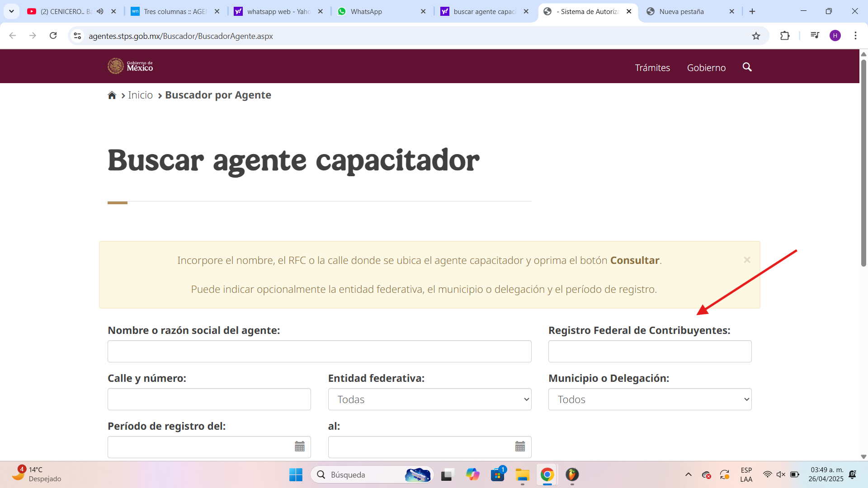Mute the CENICERO YouTube tab audio
The width and height of the screenshot is (868, 488).
(x=100, y=11)
